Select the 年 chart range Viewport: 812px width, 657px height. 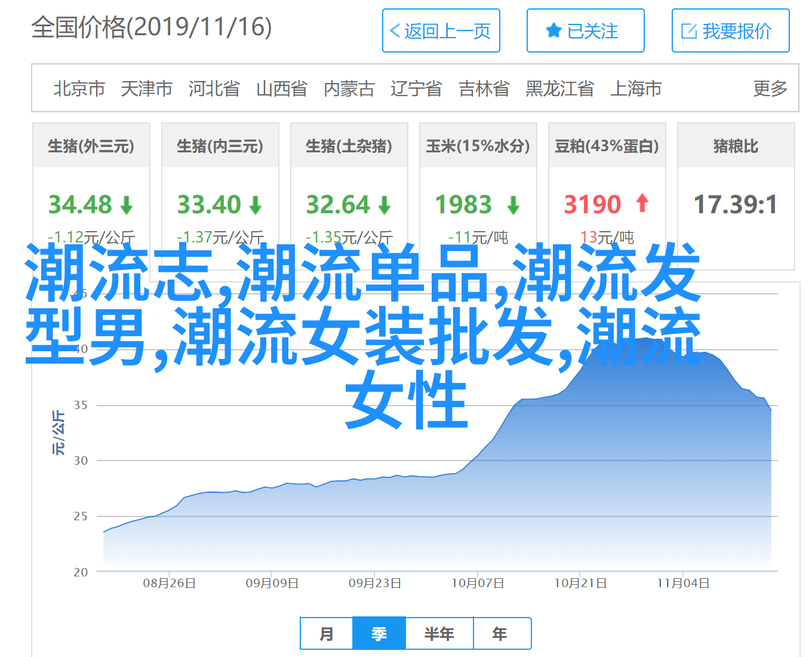[500, 633]
